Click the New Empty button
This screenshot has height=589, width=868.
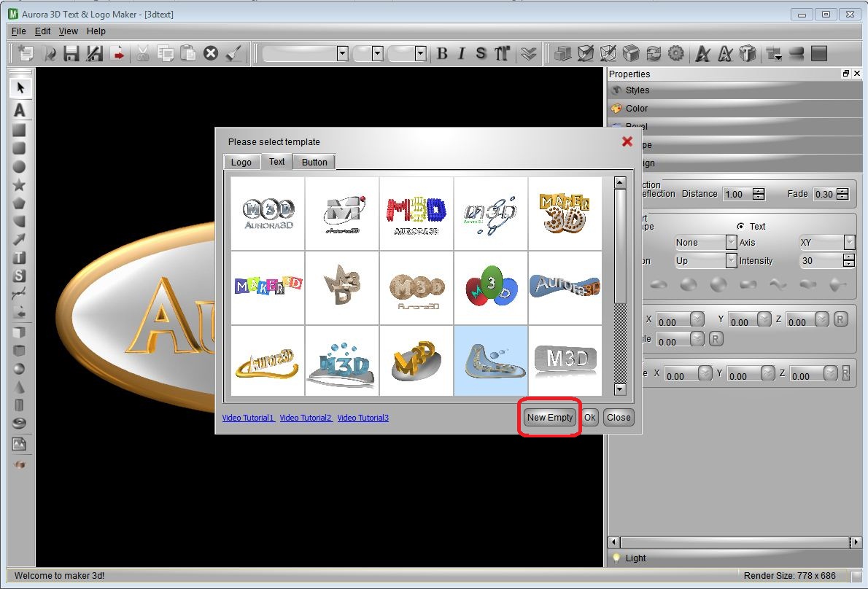pos(549,418)
